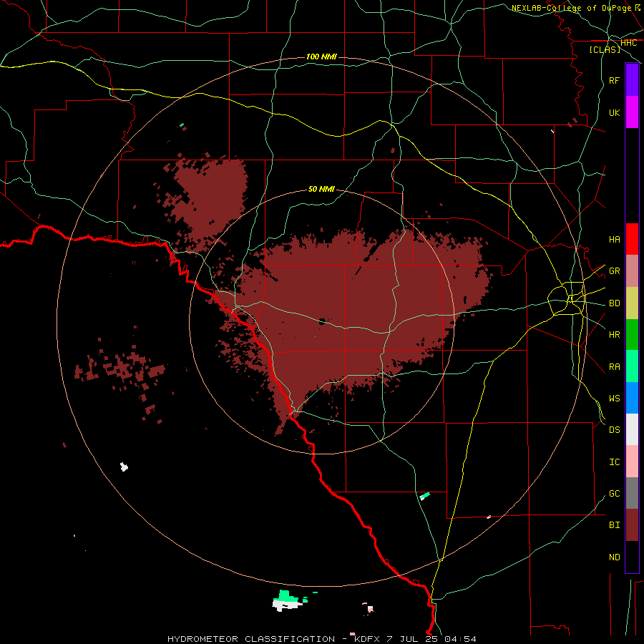Click the DS legend label

[614, 429]
